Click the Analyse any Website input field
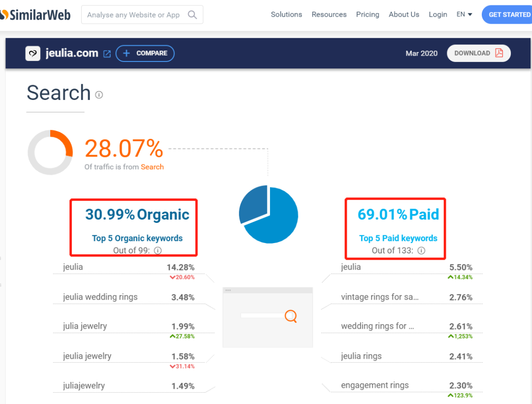The width and height of the screenshot is (532, 404). (x=133, y=15)
